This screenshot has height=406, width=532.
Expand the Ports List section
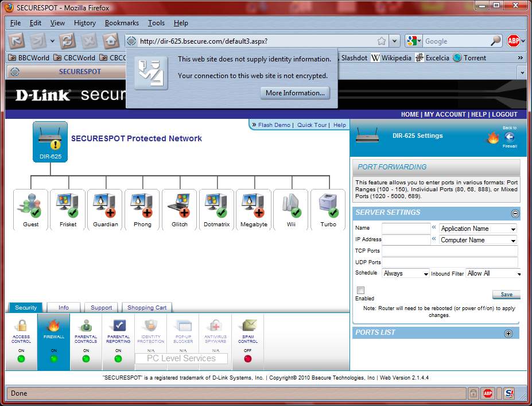(x=508, y=333)
